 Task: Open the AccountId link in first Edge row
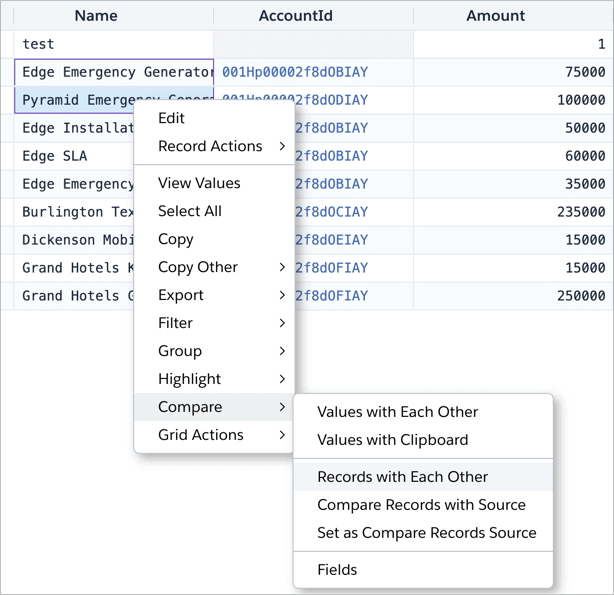(x=295, y=72)
